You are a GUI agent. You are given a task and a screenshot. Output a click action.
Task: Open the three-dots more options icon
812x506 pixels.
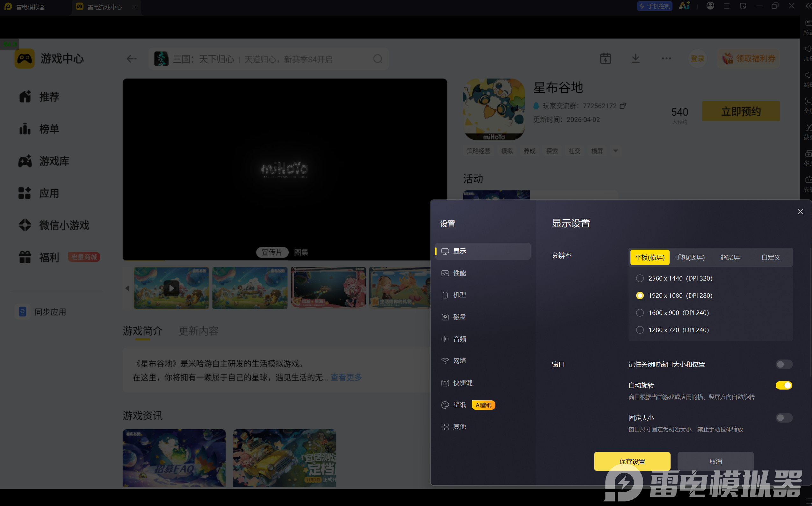click(x=666, y=59)
